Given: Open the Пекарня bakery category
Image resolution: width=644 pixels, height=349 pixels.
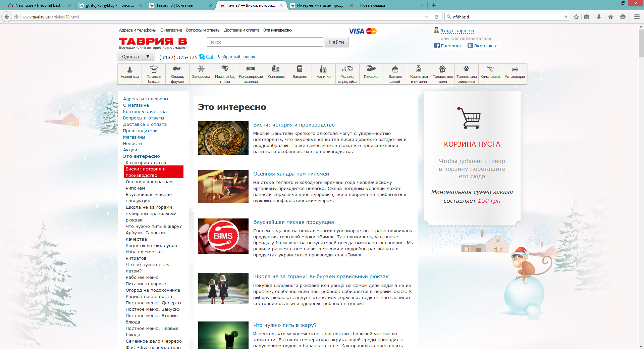Looking at the screenshot, I should 371,69.
